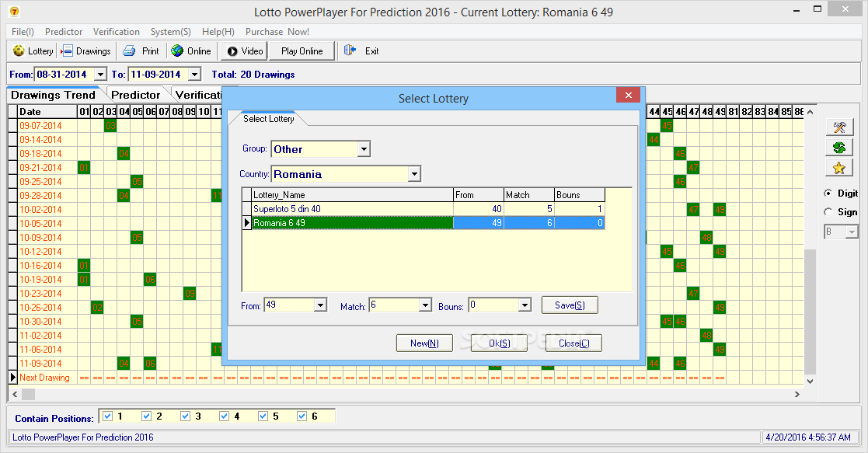Screen dimensions: 868x453
Task: Click the Bouns column header in dialog table
Action: tap(580, 195)
